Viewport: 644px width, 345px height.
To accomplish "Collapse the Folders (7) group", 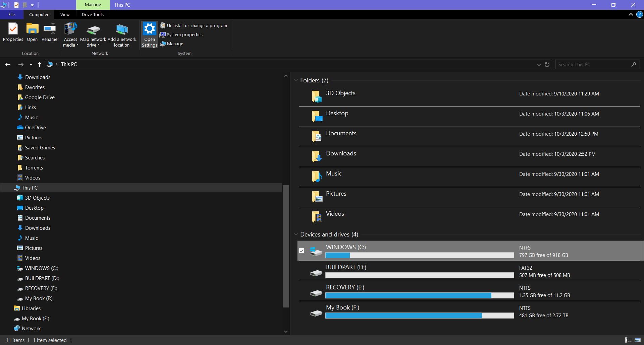I will 296,80.
